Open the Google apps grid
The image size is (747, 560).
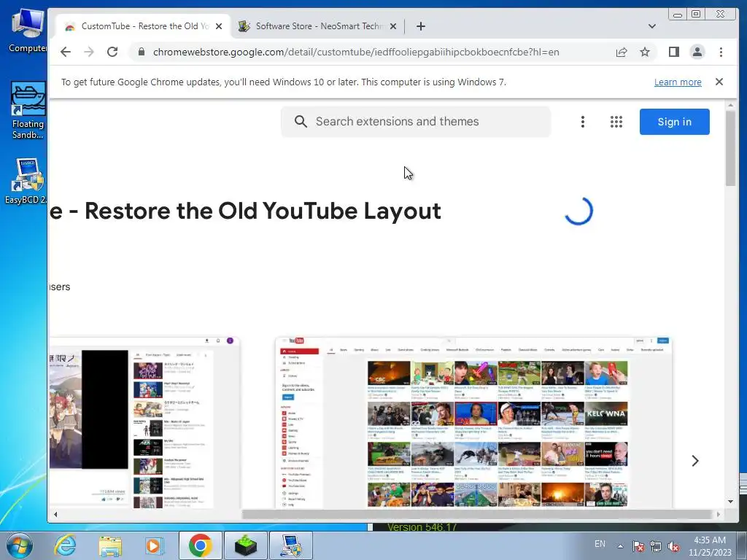coord(616,122)
